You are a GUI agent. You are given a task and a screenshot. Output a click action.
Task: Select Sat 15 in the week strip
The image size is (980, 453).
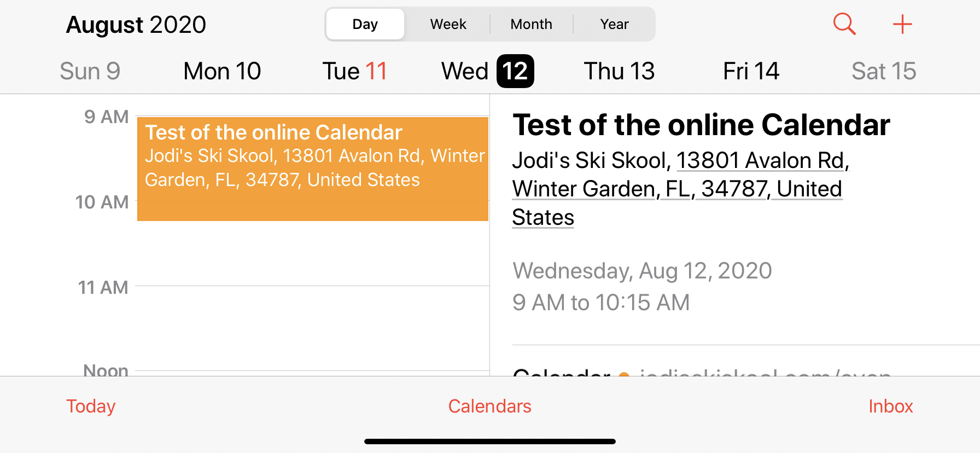[884, 71]
